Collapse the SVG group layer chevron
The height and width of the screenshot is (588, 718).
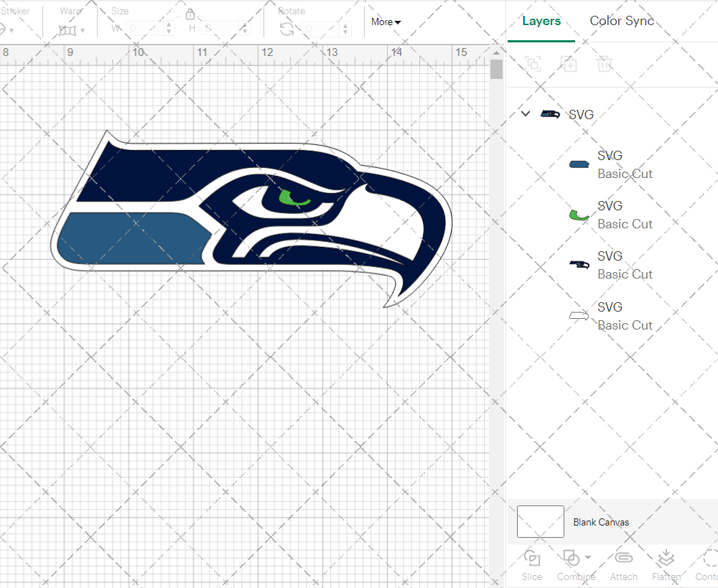pos(526,113)
